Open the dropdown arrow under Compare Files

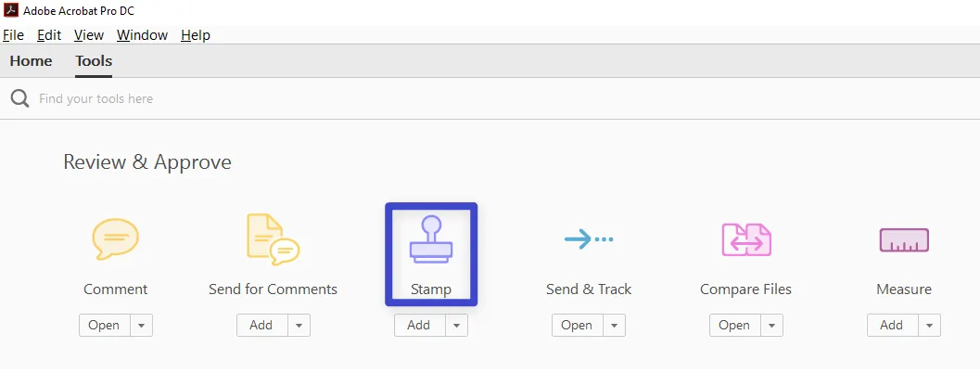tap(771, 326)
